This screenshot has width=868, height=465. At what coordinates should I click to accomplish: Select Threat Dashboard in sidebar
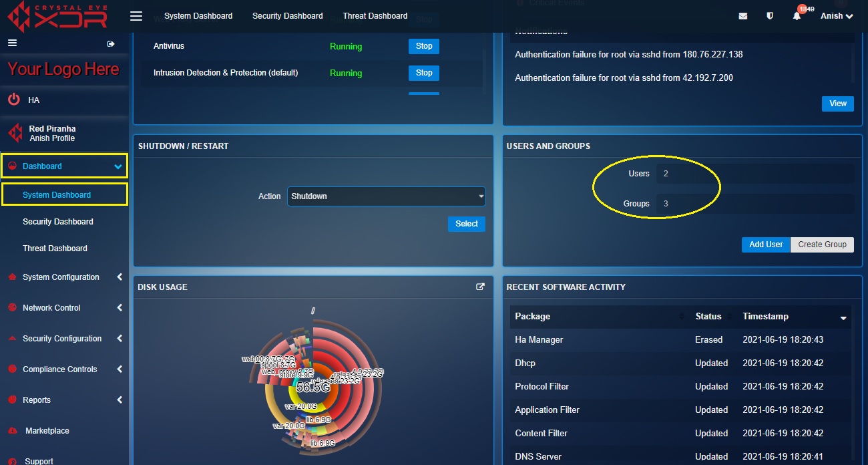55,249
